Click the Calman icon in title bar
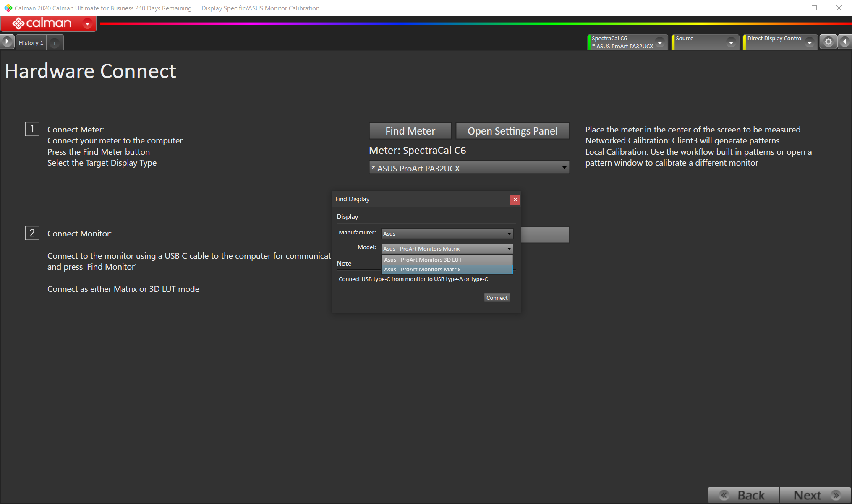Viewport: 852px width, 504px height. tap(8, 8)
